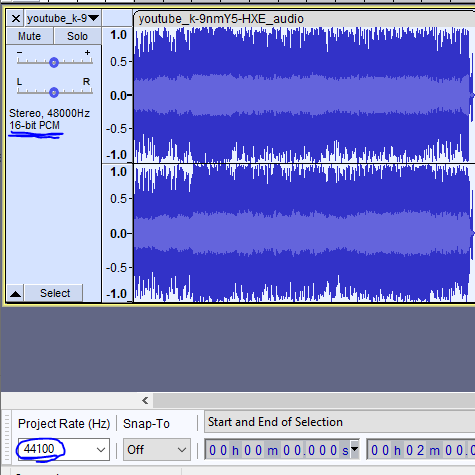Screen dimensions: 475x475
Task: Solo the youtube_k-9 track
Action: pos(77,36)
